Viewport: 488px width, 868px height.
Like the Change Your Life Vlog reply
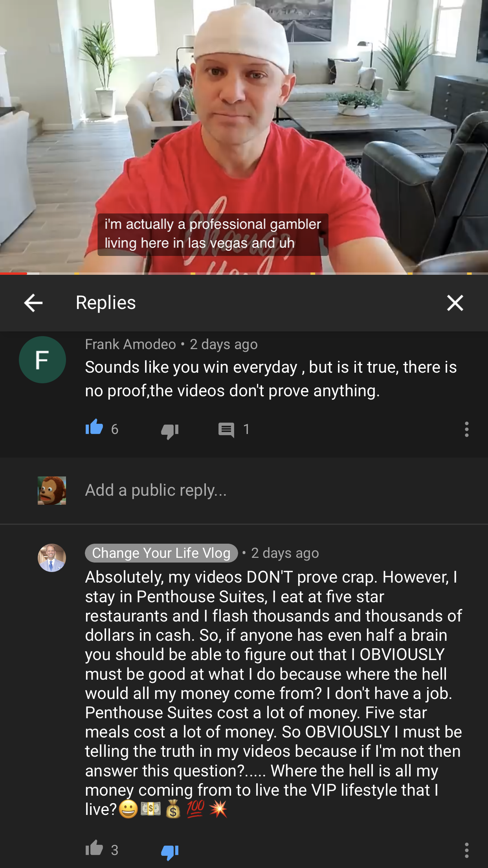coord(94,848)
